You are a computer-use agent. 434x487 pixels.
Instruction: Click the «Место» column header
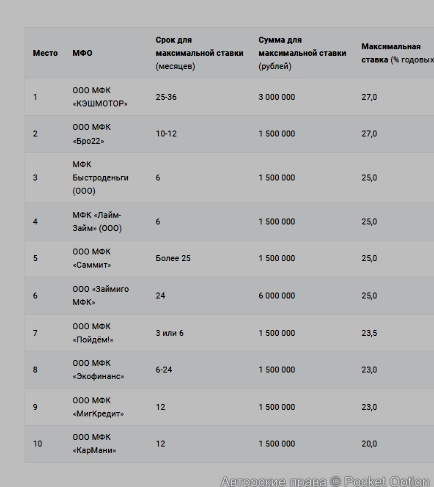click(45, 53)
